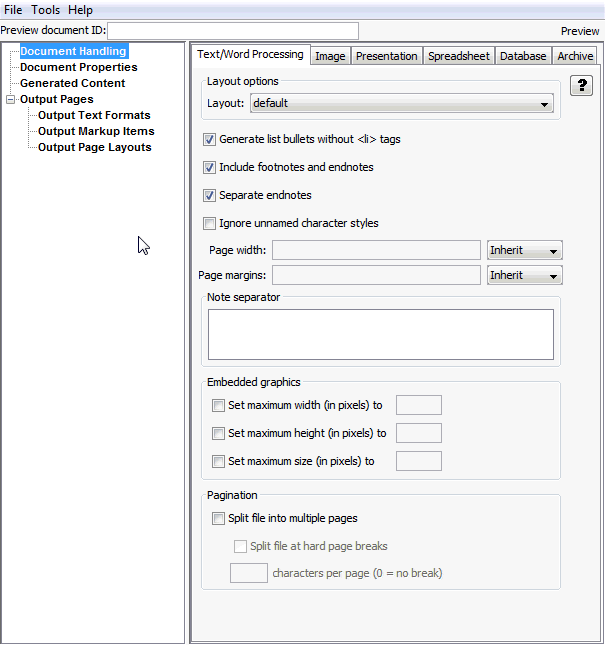The height and width of the screenshot is (645, 605).
Task: Open the Layout dropdown
Action: pyautogui.click(x=402, y=103)
